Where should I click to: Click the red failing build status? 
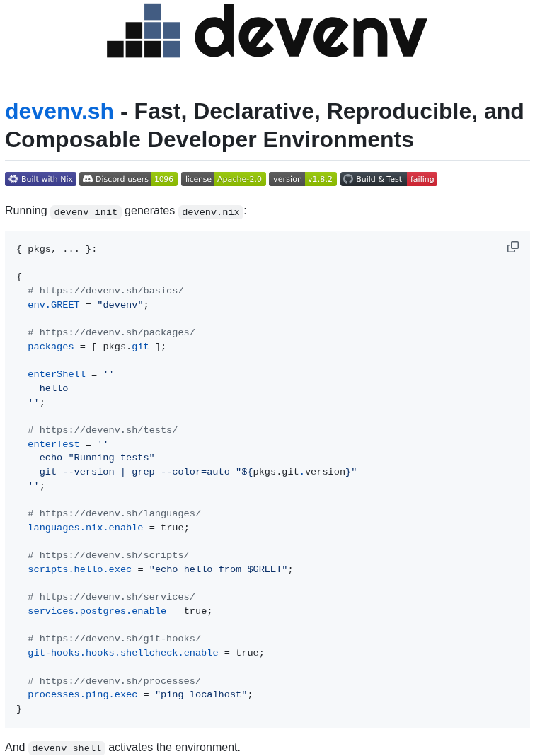pos(422,179)
